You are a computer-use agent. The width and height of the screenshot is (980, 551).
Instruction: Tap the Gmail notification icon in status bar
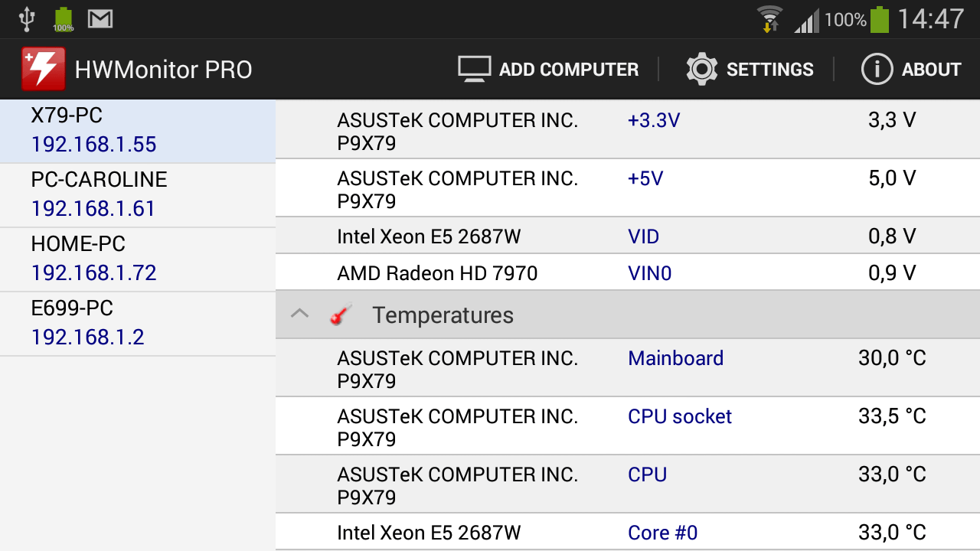pos(100,19)
